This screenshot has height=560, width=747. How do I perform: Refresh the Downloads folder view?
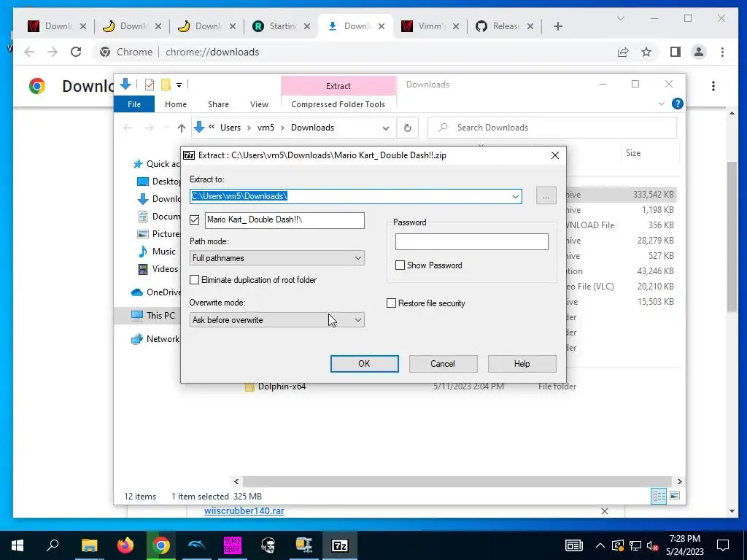tap(407, 128)
